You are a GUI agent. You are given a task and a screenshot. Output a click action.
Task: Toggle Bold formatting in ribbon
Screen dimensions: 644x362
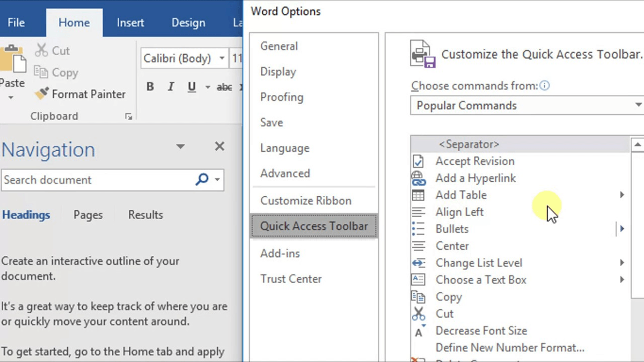(150, 87)
